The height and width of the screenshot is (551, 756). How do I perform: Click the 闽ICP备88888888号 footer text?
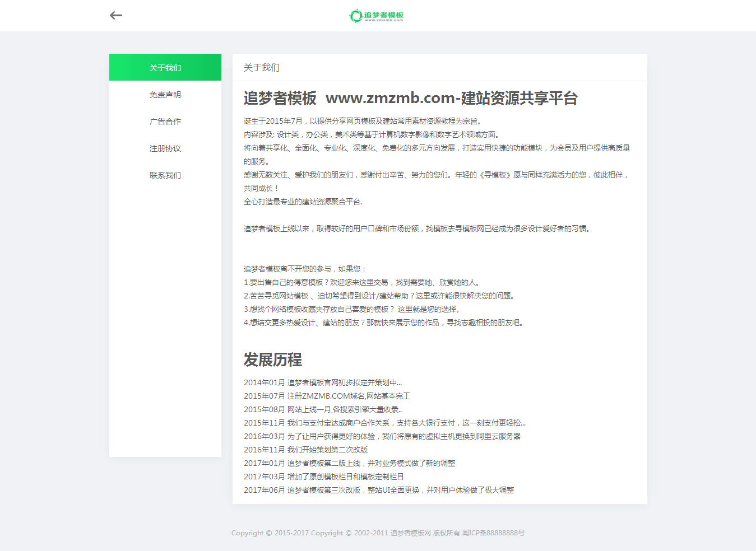493,533
